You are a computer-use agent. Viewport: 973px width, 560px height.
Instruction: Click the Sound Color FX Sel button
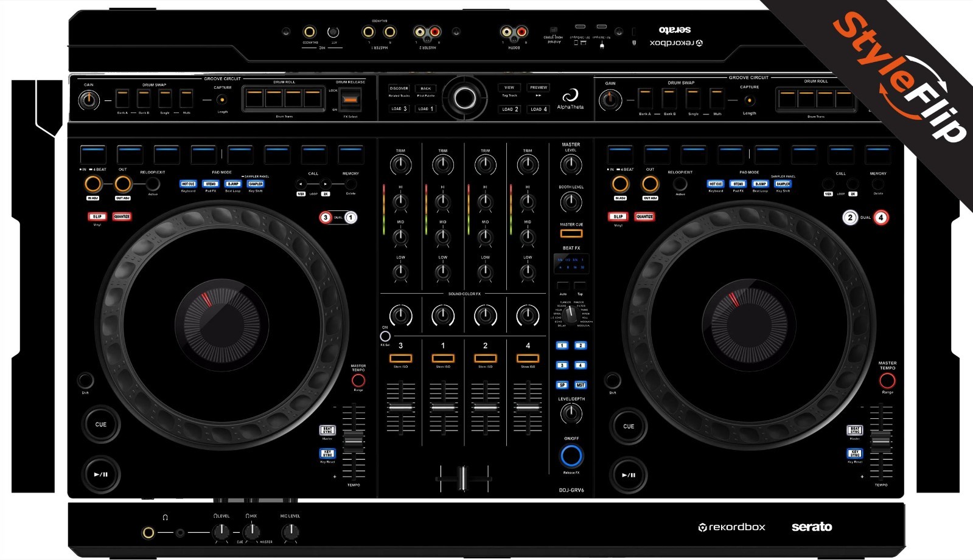tap(385, 336)
